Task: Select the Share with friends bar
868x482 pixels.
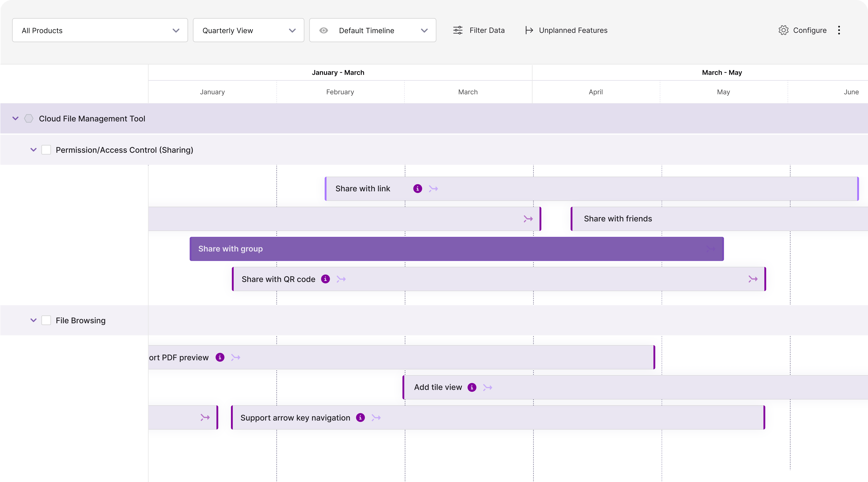Action: click(x=719, y=219)
